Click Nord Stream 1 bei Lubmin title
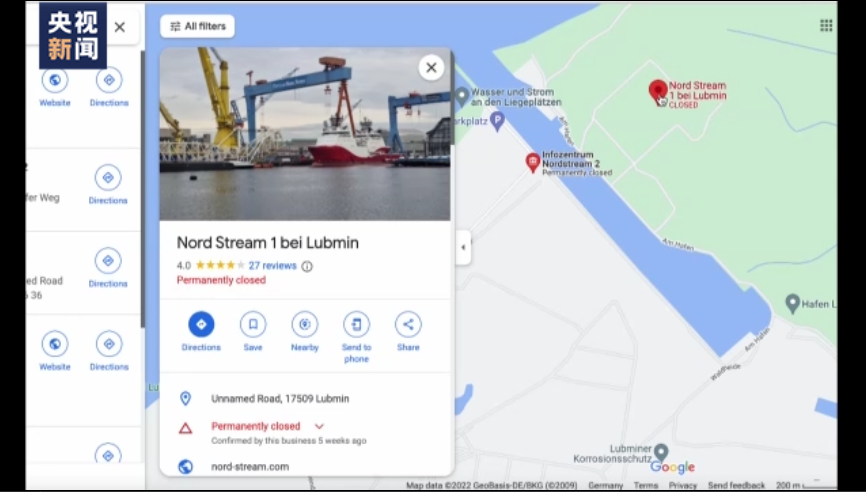The width and height of the screenshot is (866, 492). coord(267,242)
